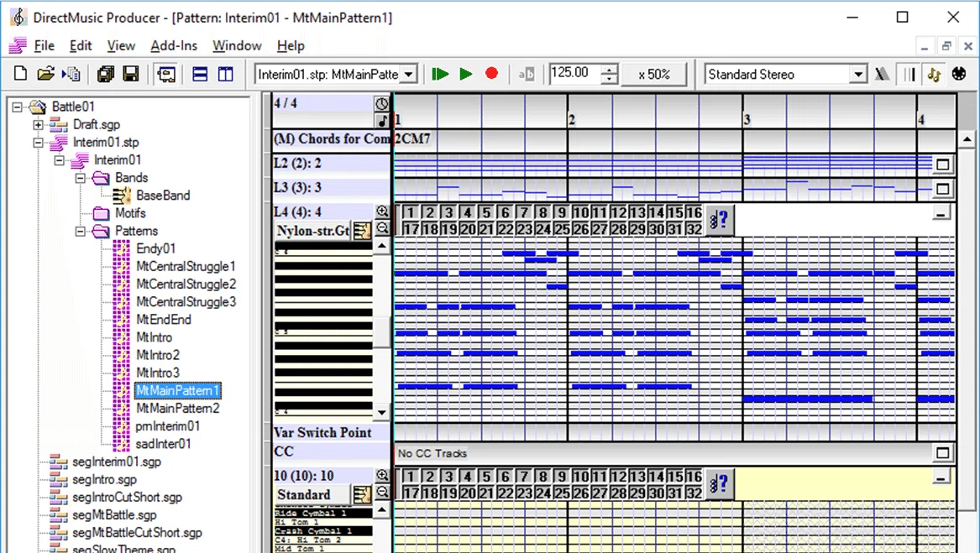The image size is (980, 553).
Task: Zoom out on track 10
Action: (x=382, y=492)
